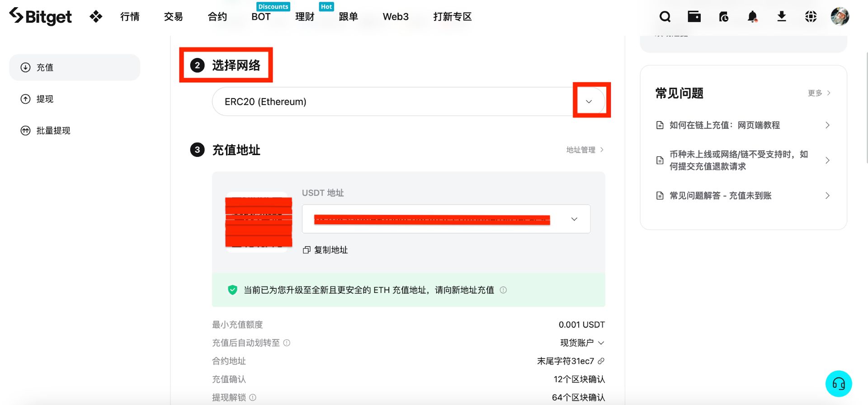
Task: Open the apps grid diamond icon
Action: pyautogui.click(x=96, y=17)
